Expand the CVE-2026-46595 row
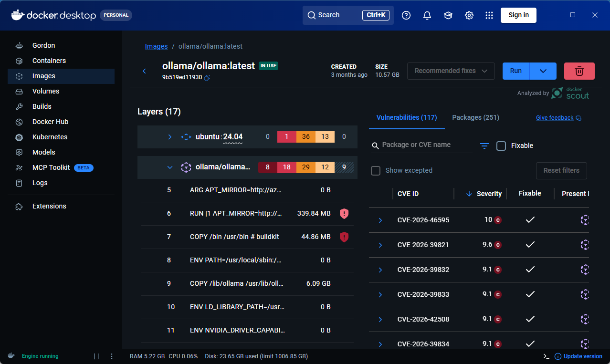Viewport: 610px width, 364px height. (380, 220)
